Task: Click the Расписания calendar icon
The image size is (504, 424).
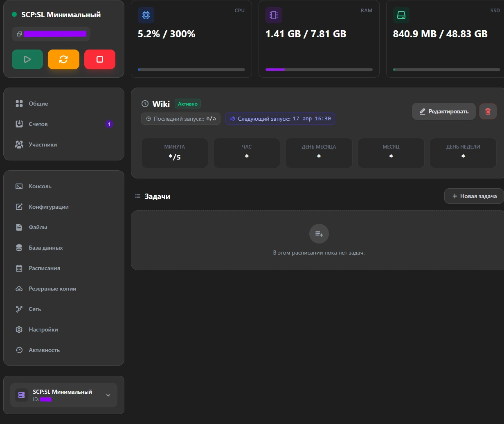Action: coord(19,268)
